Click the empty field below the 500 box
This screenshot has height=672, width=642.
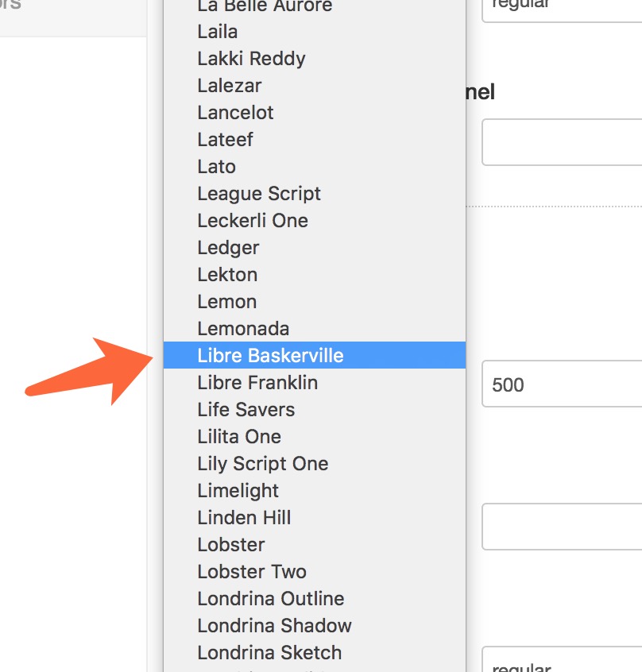tap(562, 525)
